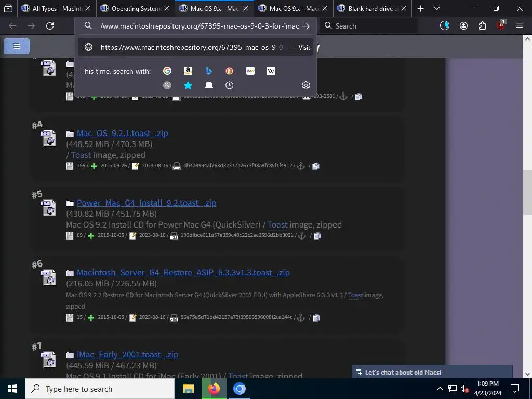Open File Explorer from taskbar

[x=188, y=389]
